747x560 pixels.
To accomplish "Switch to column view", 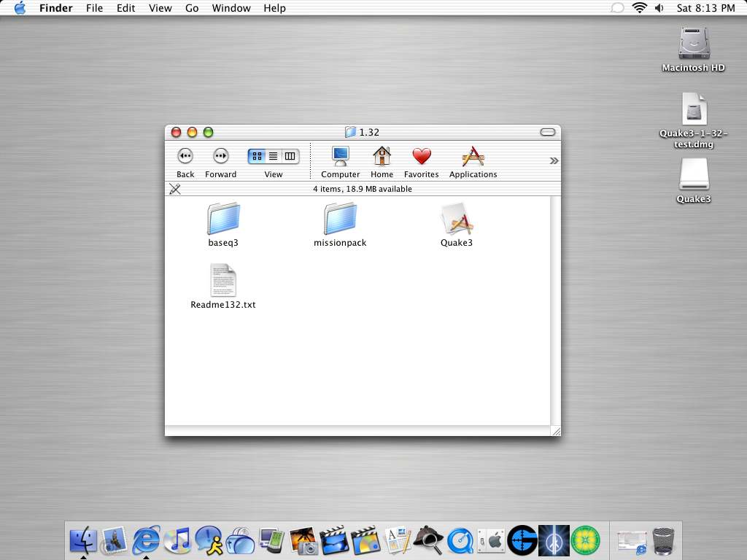I will (x=290, y=156).
